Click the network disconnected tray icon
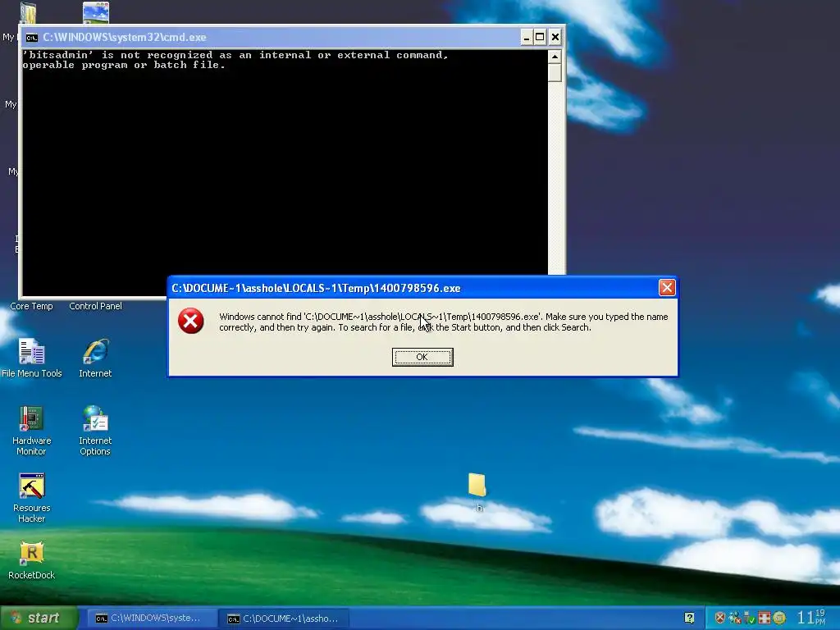The image size is (840, 630). (734, 619)
